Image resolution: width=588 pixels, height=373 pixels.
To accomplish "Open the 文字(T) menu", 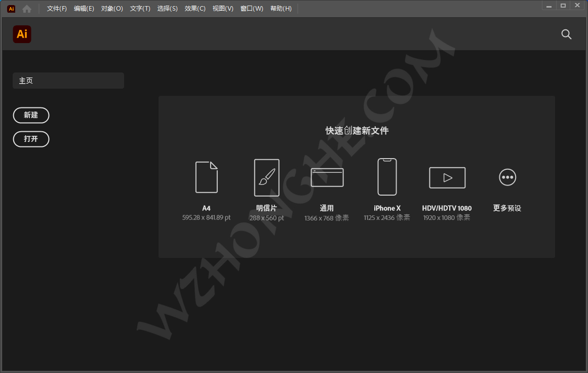I will pyautogui.click(x=140, y=8).
